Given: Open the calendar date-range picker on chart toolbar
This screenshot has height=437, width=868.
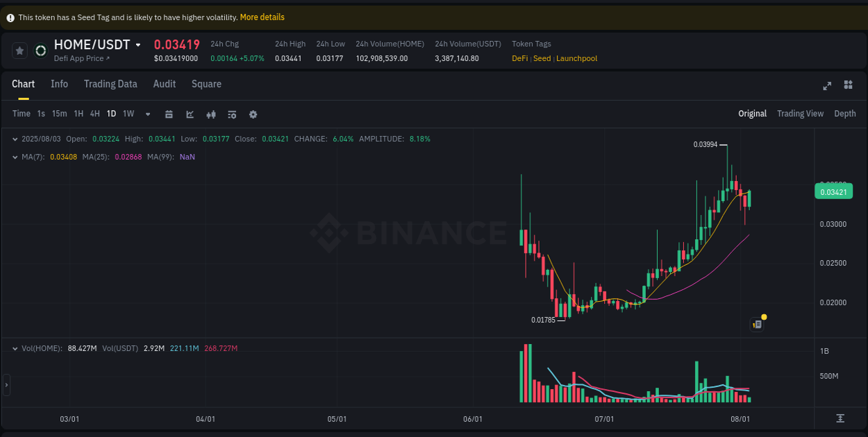Looking at the screenshot, I should click(x=169, y=114).
